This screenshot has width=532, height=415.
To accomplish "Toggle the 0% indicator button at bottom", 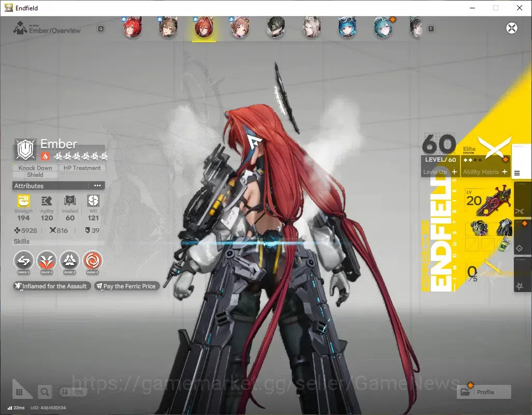I will 72,392.
